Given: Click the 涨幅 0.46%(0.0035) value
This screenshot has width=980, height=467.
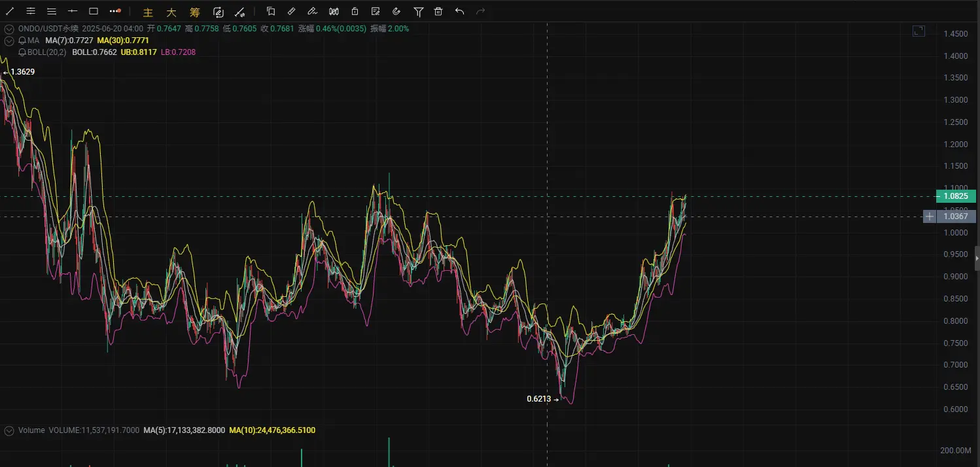Looking at the screenshot, I should click(x=332, y=29).
